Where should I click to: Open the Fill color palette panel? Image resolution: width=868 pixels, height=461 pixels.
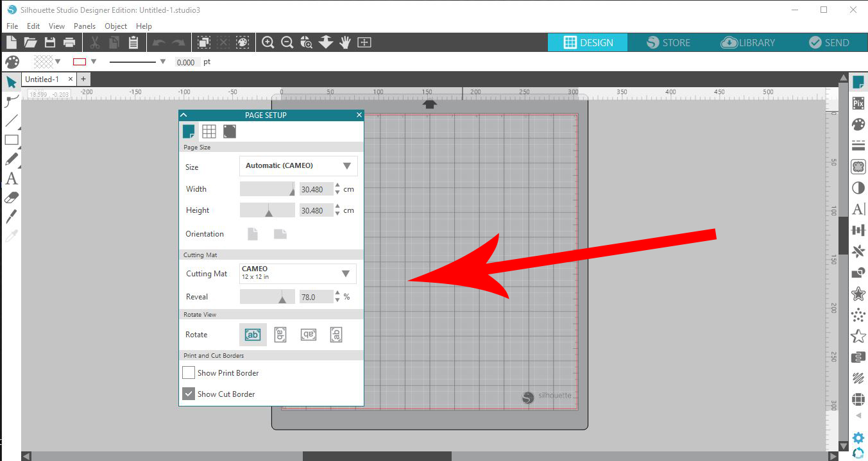[858, 124]
